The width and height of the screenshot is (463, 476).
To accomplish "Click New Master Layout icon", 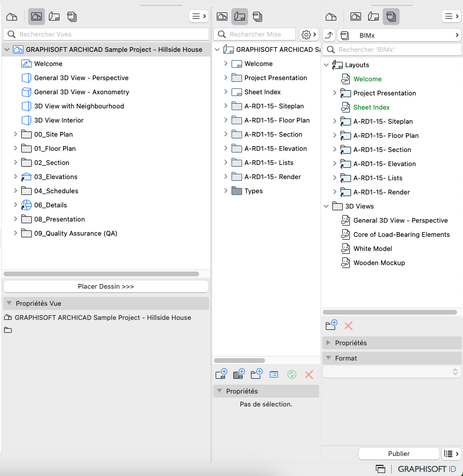I will pyautogui.click(x=239, y=374).
